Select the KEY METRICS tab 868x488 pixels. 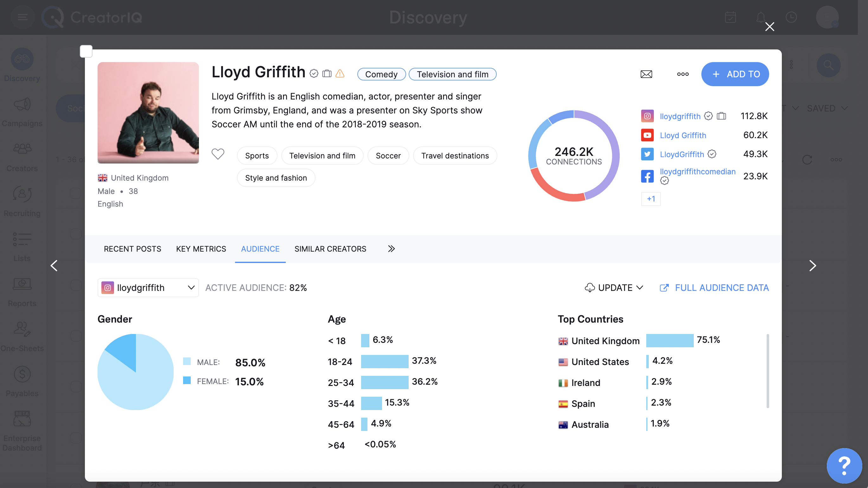coord(201,249)
